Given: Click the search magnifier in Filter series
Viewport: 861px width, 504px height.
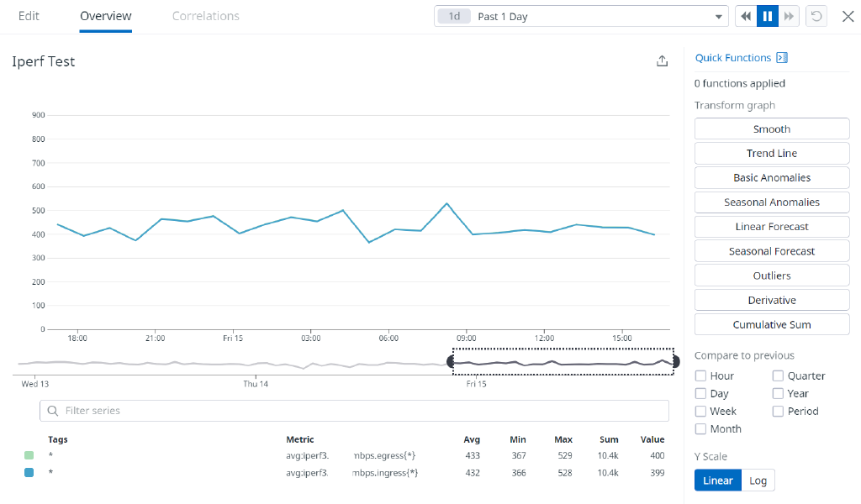Looking at the screenshot, I should [52, 411].
